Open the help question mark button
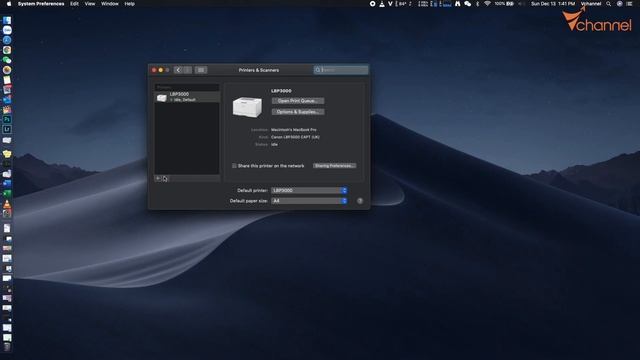640x360 pixels. click(x=360, y=201)
